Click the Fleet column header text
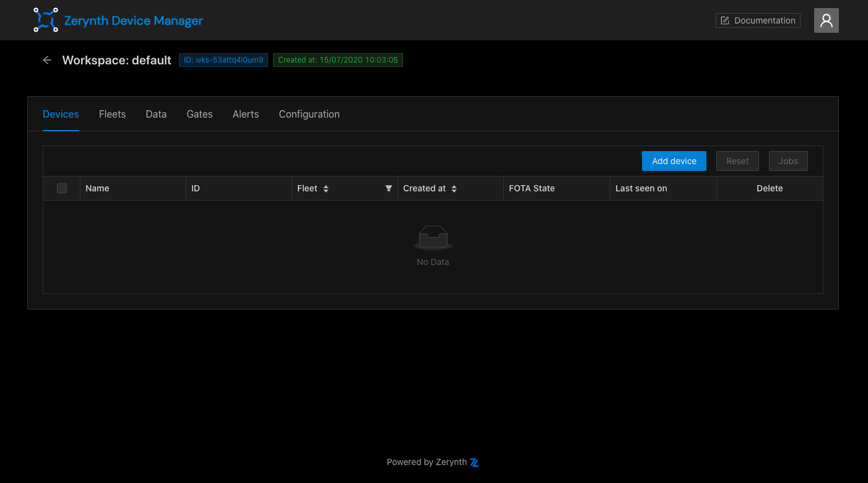This screenshot has width=868, height=483. (x=307, y=188)
